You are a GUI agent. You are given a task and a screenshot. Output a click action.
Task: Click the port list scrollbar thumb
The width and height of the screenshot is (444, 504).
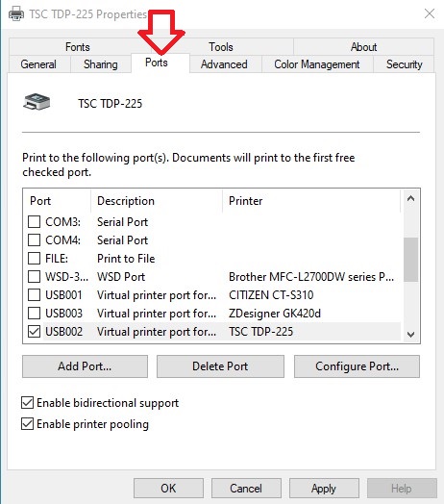tap(410, 260)
